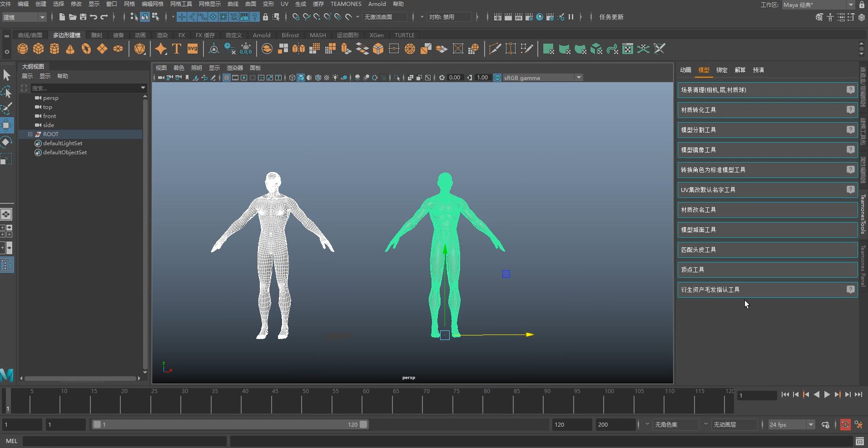Click the save scene icon
The width and height of the screenshot is (868, 448).
point(83,17)
